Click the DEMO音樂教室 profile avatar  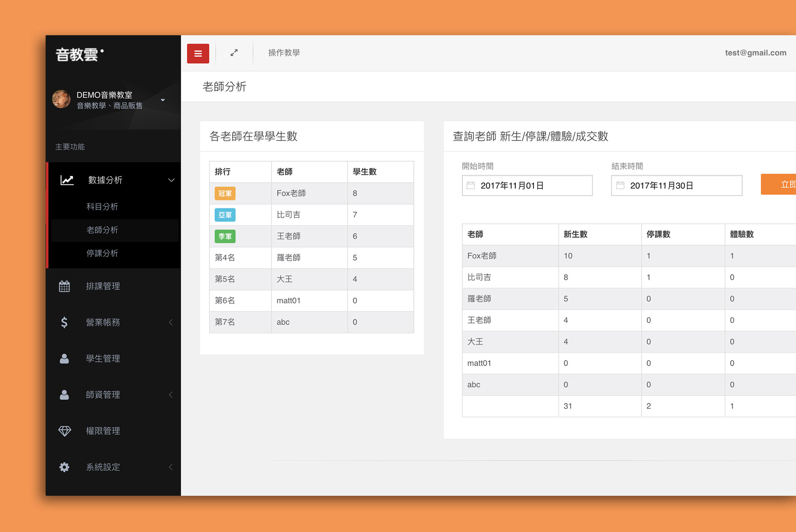tap(61, 99)
